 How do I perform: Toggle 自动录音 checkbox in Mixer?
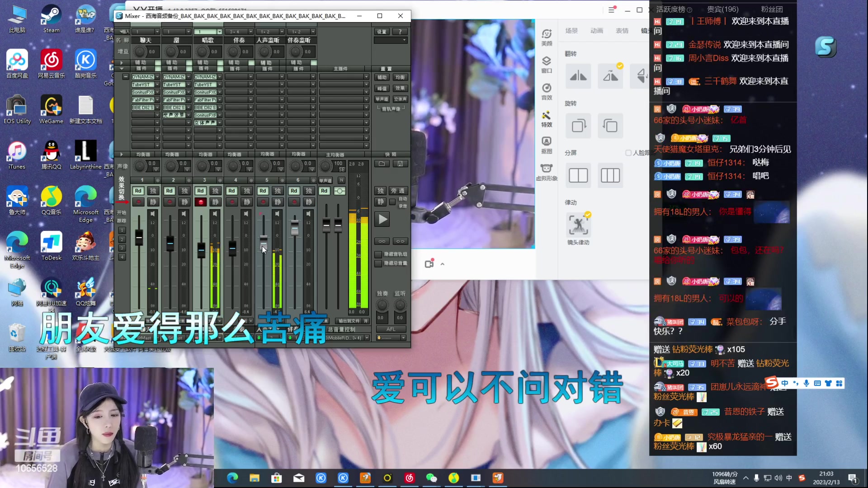click(x=392, y=202)
